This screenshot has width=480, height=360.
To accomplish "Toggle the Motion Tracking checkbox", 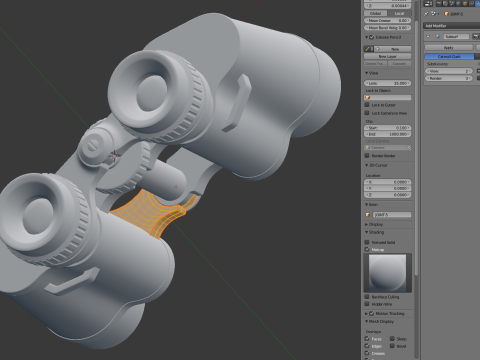I will pyautogui.click(x=372, y=314).
